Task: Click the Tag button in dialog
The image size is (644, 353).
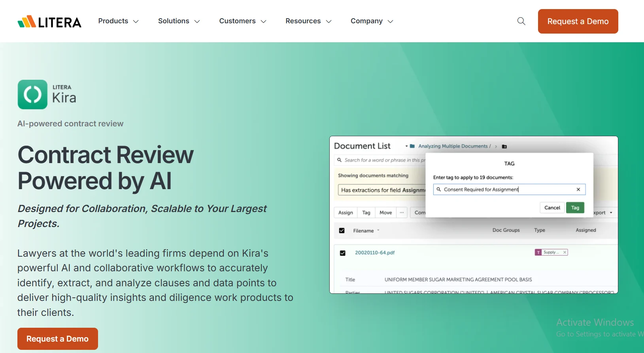Action: 575,208
